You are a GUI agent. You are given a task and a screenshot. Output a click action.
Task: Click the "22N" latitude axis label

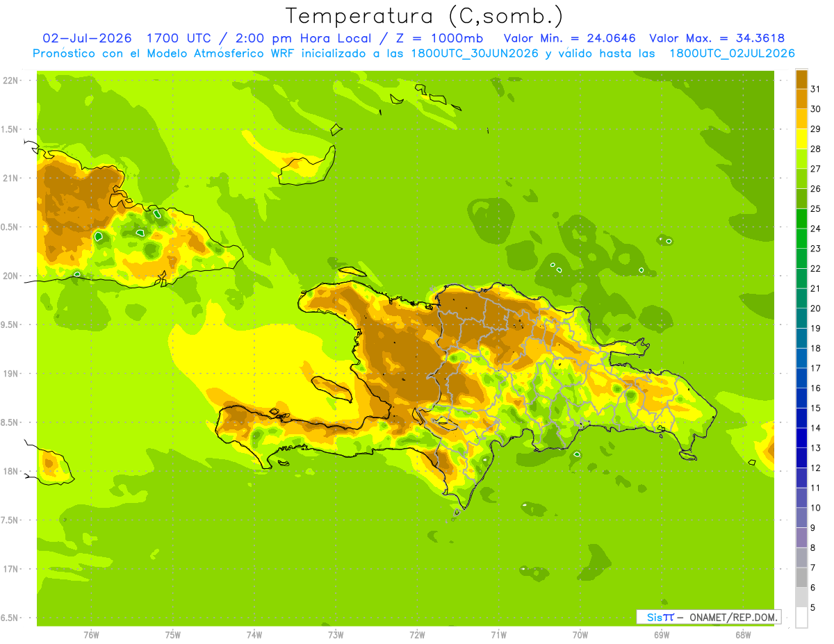tap(10, 81)
